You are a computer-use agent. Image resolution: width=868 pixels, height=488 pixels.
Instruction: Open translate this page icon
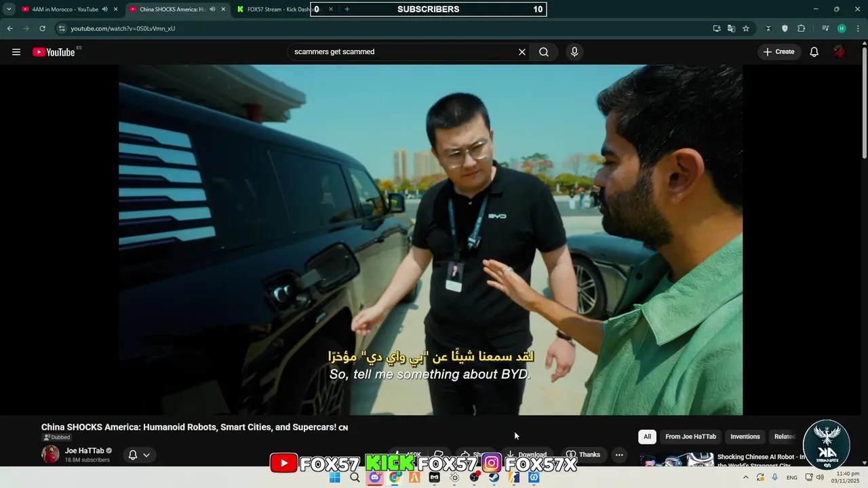click(731, 28)
